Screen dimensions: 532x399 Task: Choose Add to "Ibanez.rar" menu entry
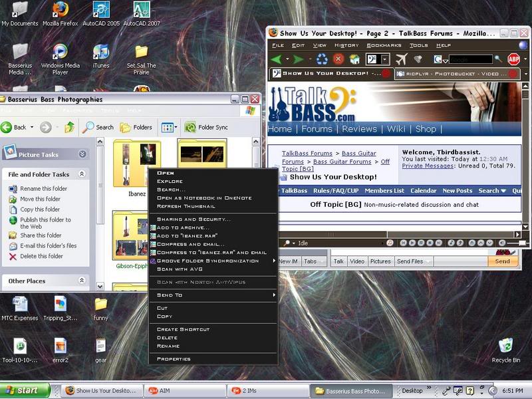213,236
